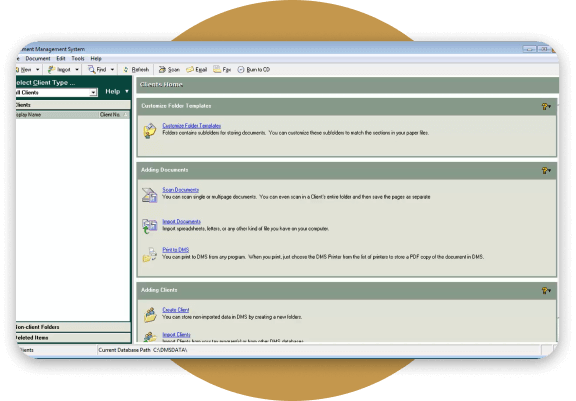Click the Scan Documents scanner icon

pos(150,195)
